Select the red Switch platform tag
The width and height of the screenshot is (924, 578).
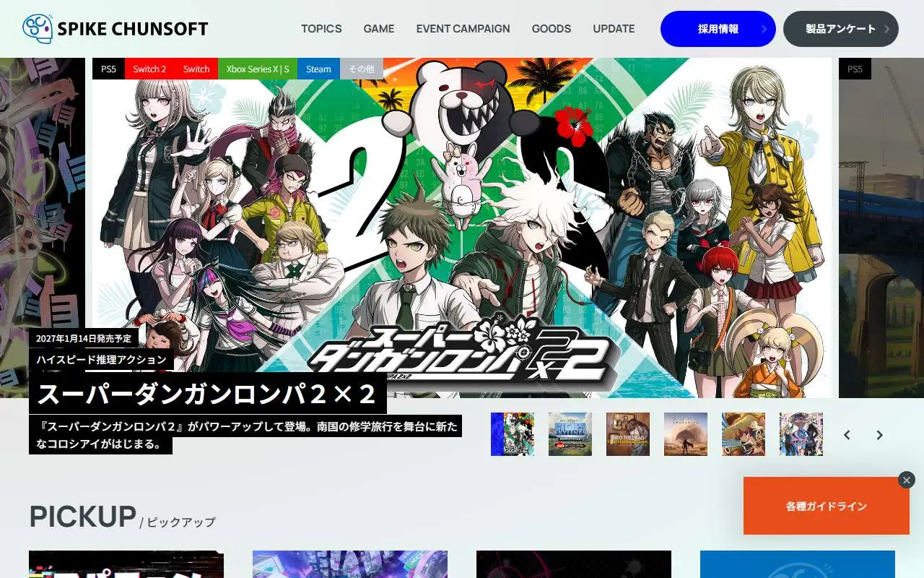point(196,69)
